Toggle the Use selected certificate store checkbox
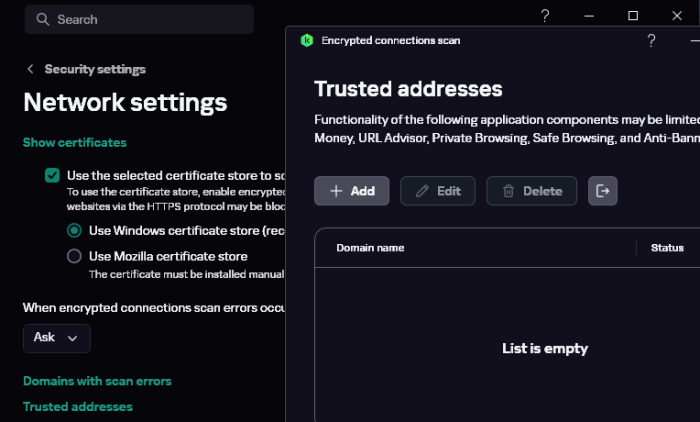 point(52,147)
